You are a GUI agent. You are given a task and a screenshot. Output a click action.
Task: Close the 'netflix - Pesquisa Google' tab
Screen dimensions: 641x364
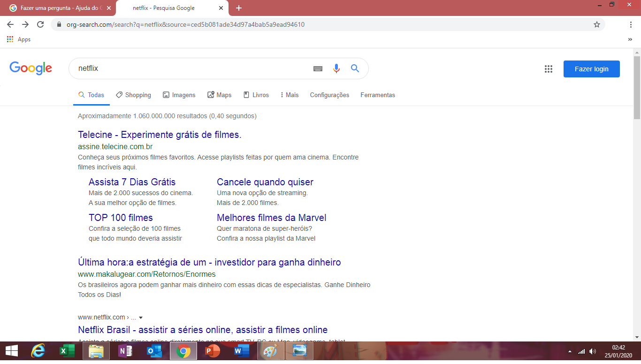point(221,8)
